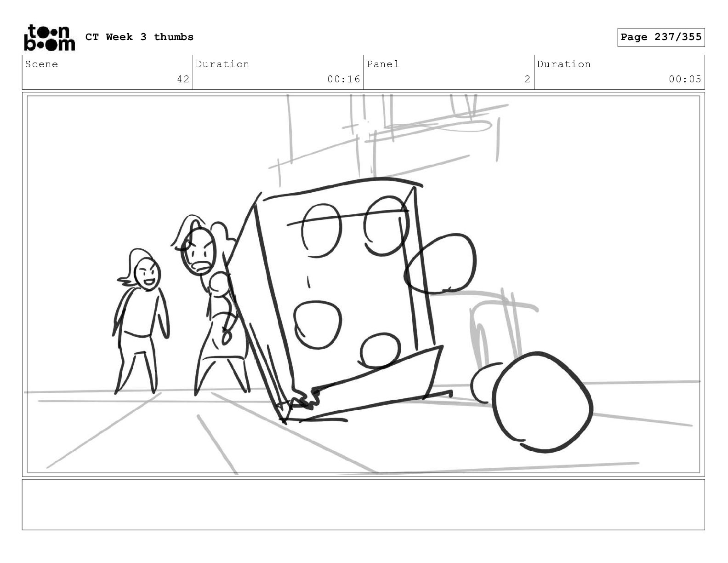Select scene number '42'

(183, 79)
